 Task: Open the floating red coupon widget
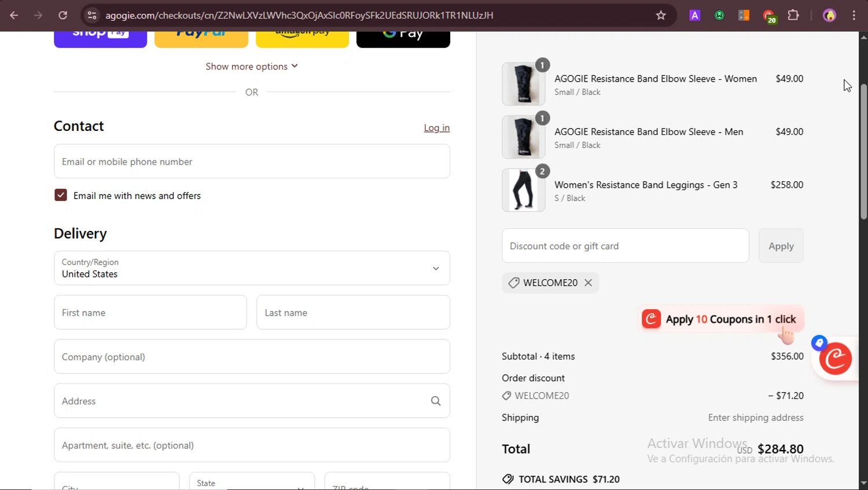tap(836, 359)
